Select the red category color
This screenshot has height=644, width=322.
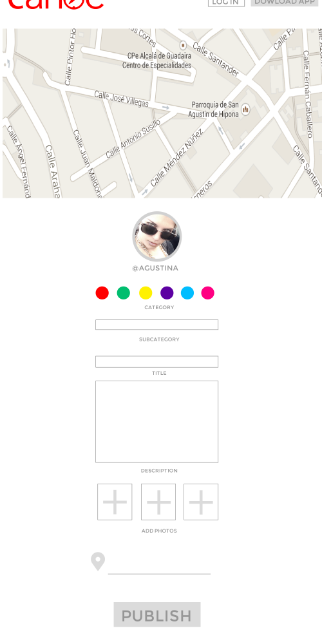point(102,293)
